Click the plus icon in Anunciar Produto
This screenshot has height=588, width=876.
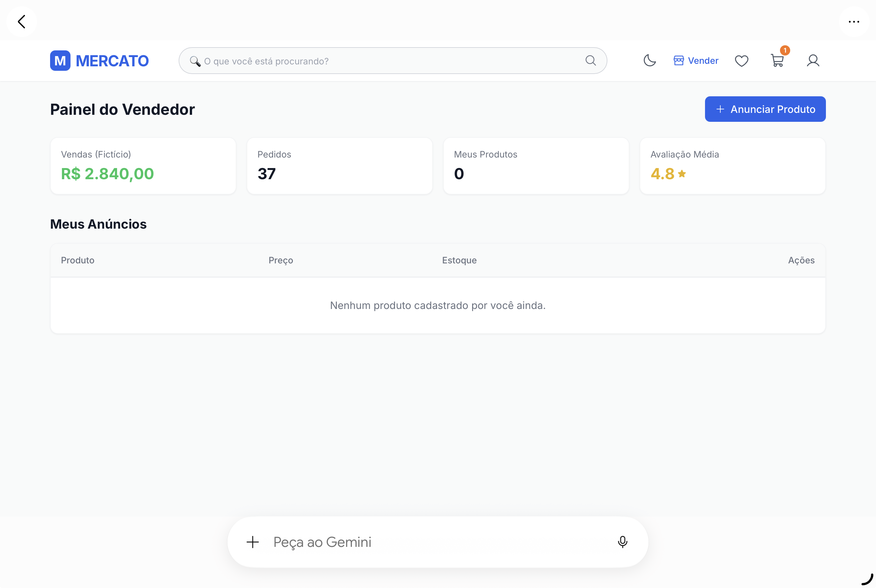point(720,109)
